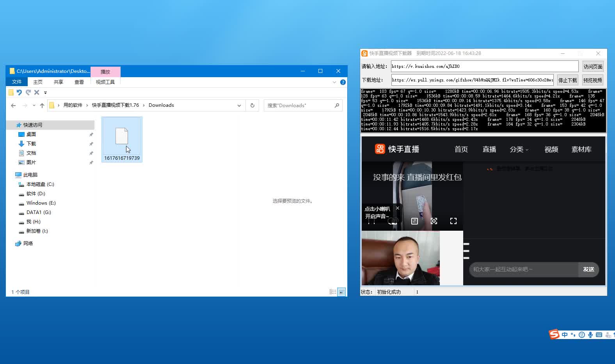Image resolution: width=615 pixels, height=364 pixels.
Task: Click the search magnifier icon in Explorer
Action: coord(337,105)
